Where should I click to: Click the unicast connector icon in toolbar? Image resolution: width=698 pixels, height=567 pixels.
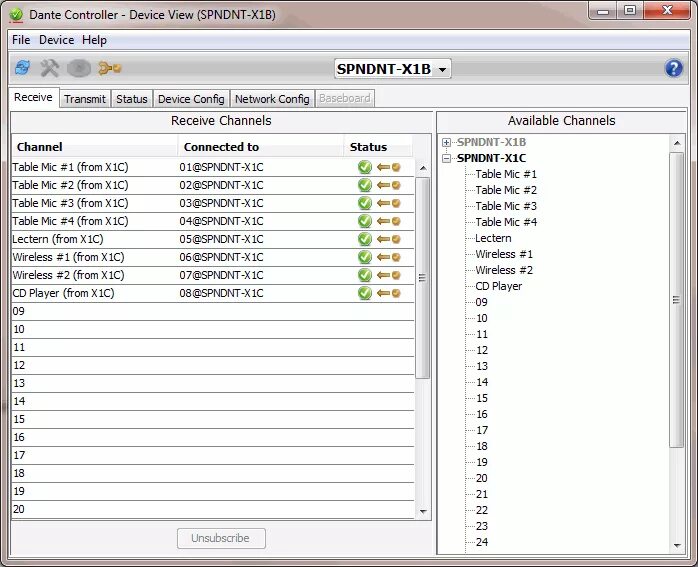pyautogui.click(x=110, y=68)
